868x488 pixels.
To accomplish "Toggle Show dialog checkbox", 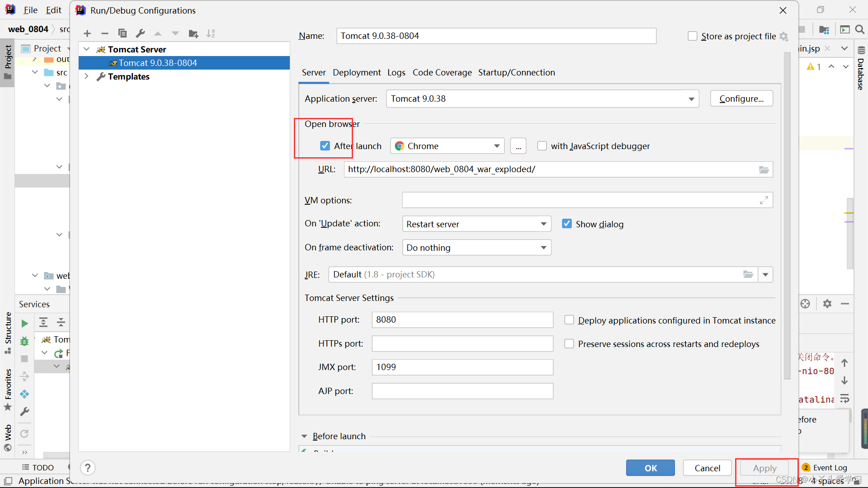I will (566, 224).
